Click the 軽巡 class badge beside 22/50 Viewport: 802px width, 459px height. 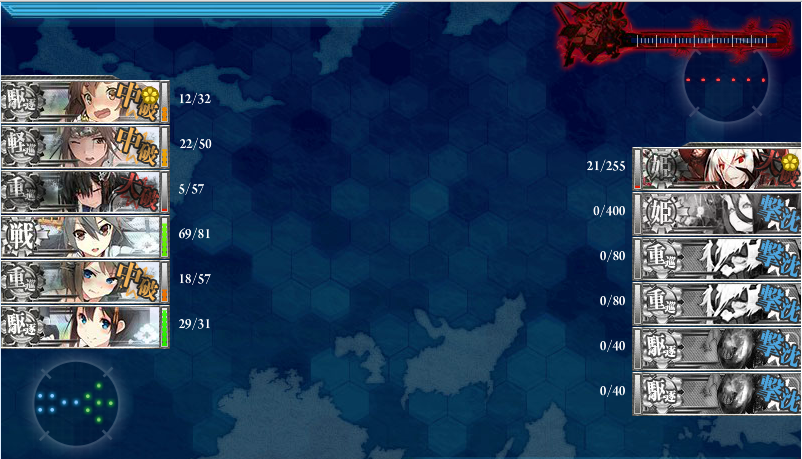tap(23, 146)
